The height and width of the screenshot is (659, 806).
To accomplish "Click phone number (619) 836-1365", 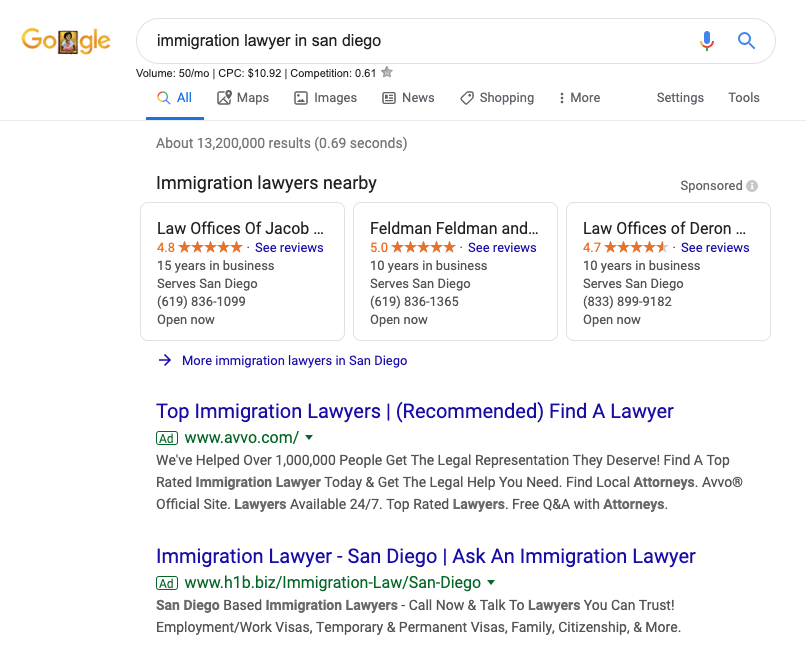I will click(x=414, y=302).
